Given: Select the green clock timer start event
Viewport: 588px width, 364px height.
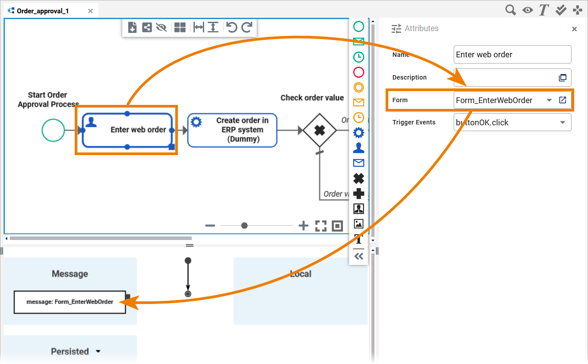Looking at the screenshot, I should [358, 57].
